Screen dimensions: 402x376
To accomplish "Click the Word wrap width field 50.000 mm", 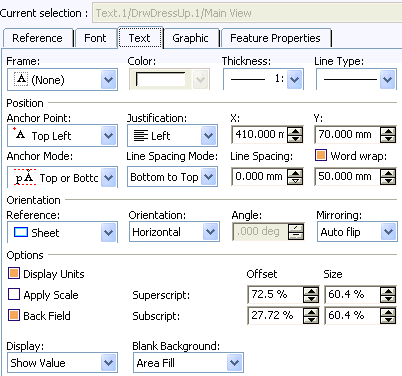I will click(x=347, y=177).
